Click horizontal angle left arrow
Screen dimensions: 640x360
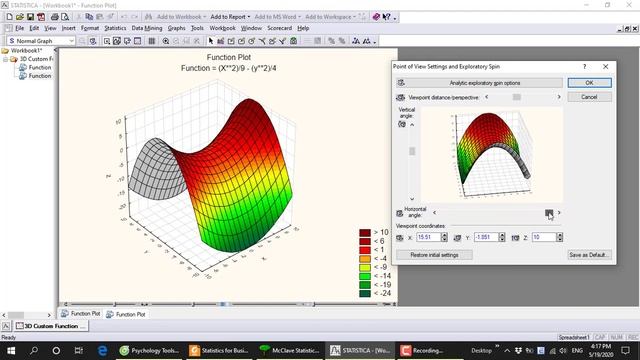(434, 213)
